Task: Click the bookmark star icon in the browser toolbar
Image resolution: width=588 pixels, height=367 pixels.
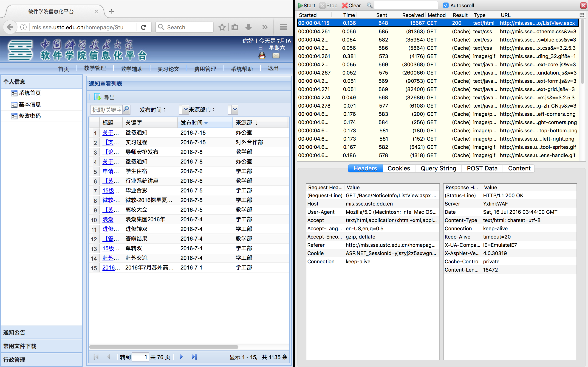Action: coord(222,27)
